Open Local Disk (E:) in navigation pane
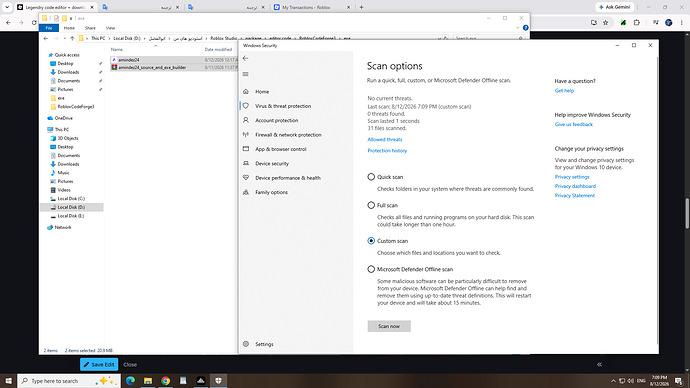690x388 pixels. (70, 216)
